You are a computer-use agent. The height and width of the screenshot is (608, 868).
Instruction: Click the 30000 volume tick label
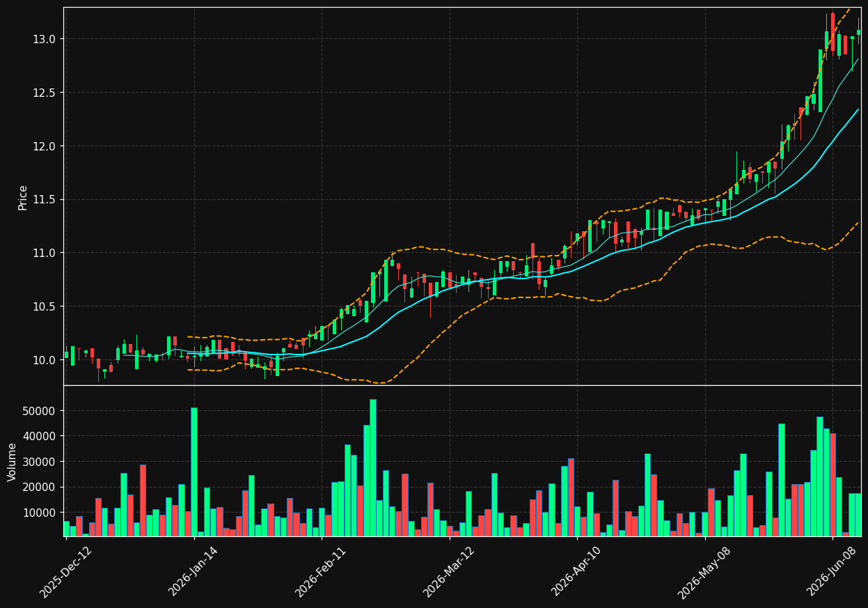pos(40,462)
